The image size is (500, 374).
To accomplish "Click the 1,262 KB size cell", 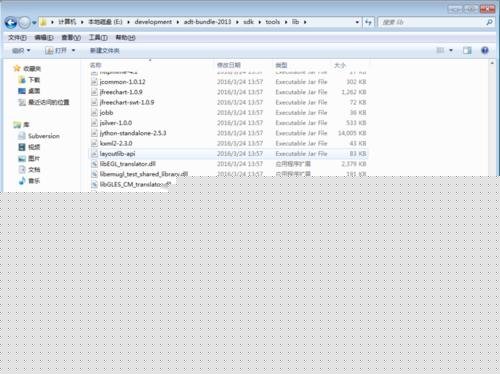I will coord(354,92).
